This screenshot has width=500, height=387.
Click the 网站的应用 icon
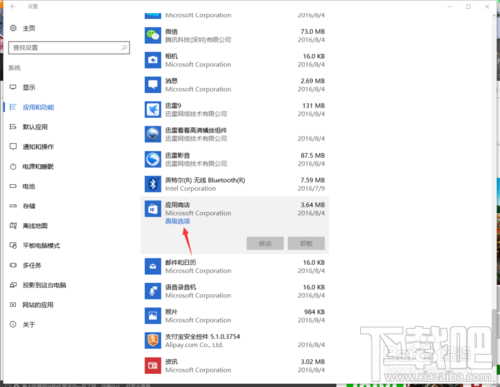(13, 305)
